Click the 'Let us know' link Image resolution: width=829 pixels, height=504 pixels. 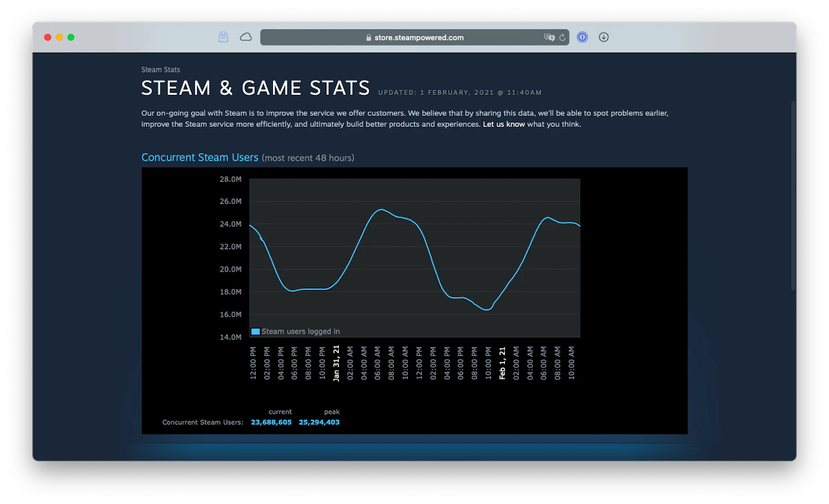[503, 124]
